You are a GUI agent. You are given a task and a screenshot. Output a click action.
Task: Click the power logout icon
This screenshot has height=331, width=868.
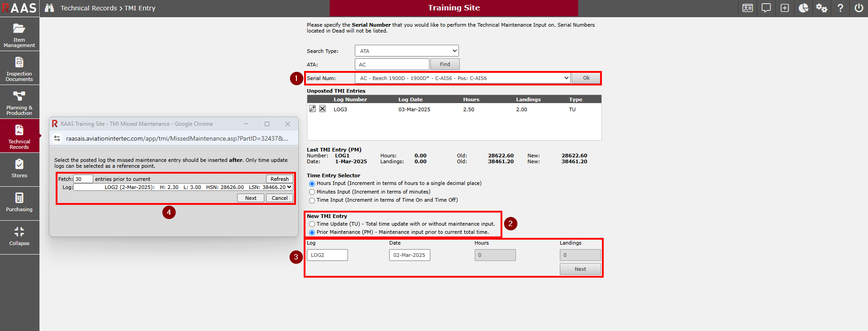coord(858,8)
